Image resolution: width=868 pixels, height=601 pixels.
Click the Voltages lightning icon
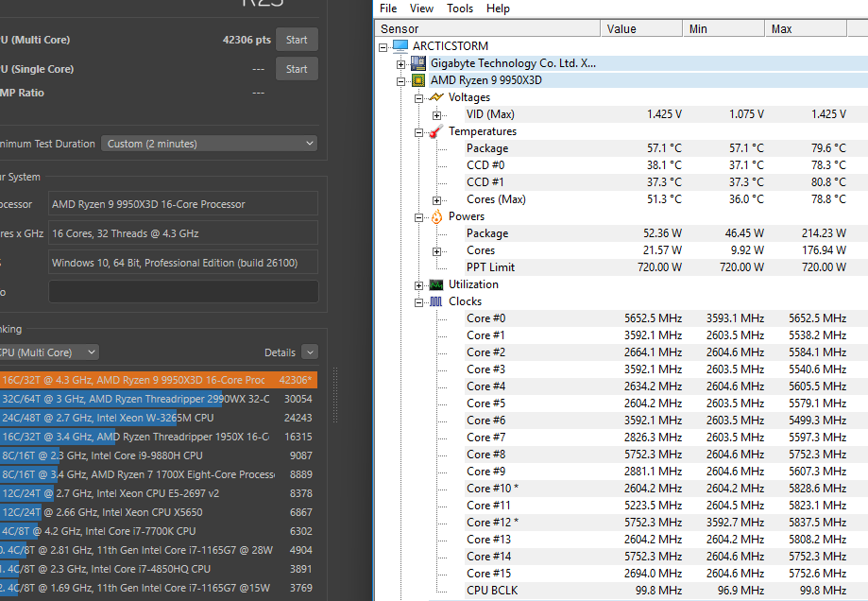(x=436, y=97)
